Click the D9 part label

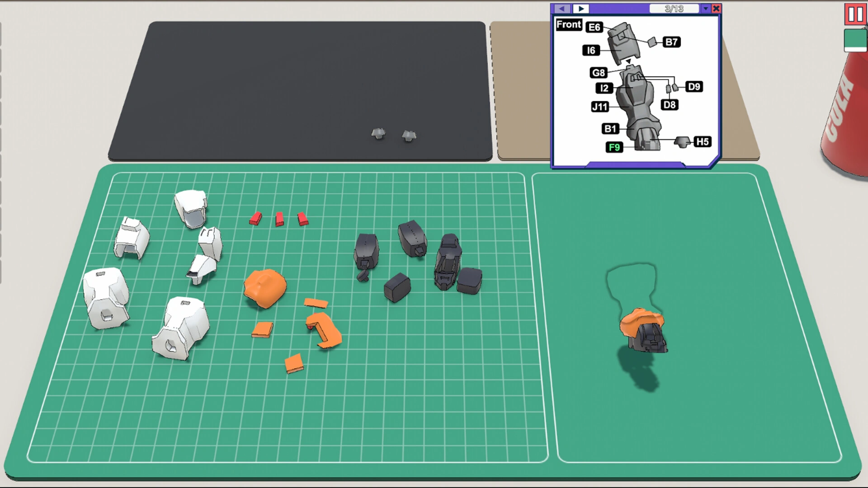695,86
